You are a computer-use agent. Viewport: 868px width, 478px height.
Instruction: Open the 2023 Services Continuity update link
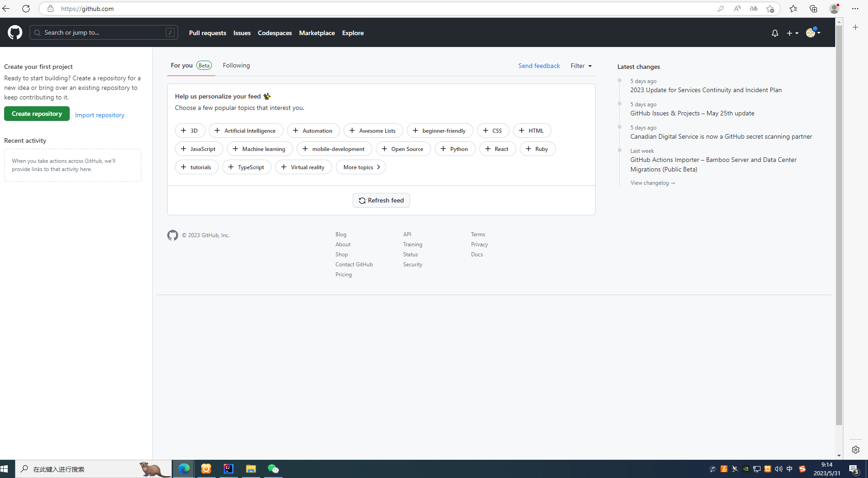(x=706, y=90)
